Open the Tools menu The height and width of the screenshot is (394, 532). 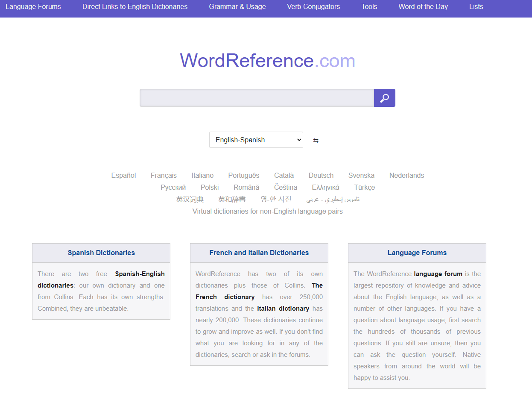pos(369,7)
